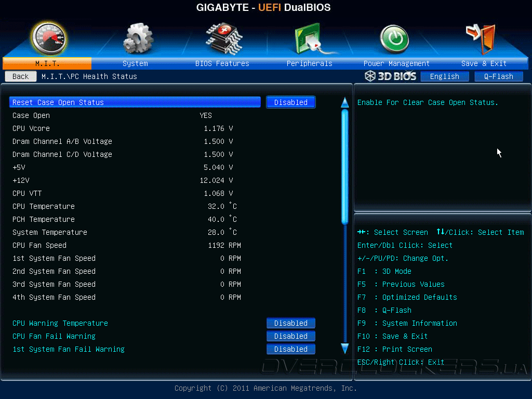532x399 pixels.
Task: Click the scroll up arrow
Action: (x=345, y=102)
